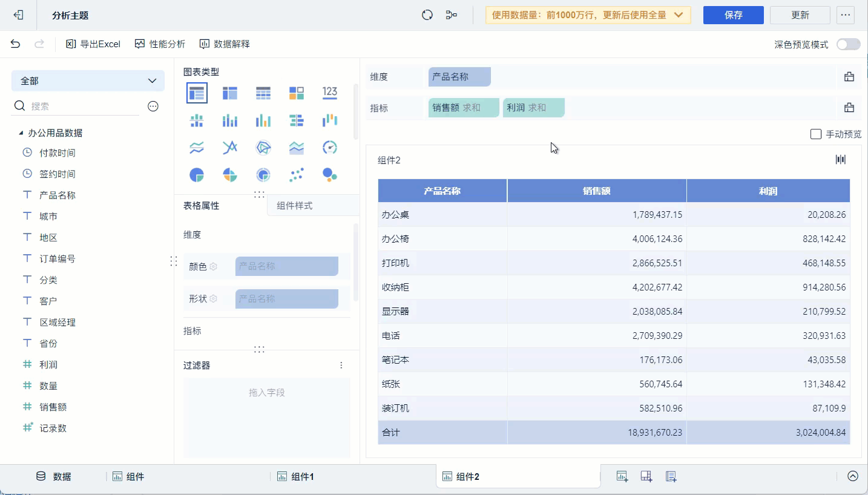The width and height of the screenshot is (868, 495).
Task: Toggle 深色预览模式 switch
Action: (x=848, y=44)
